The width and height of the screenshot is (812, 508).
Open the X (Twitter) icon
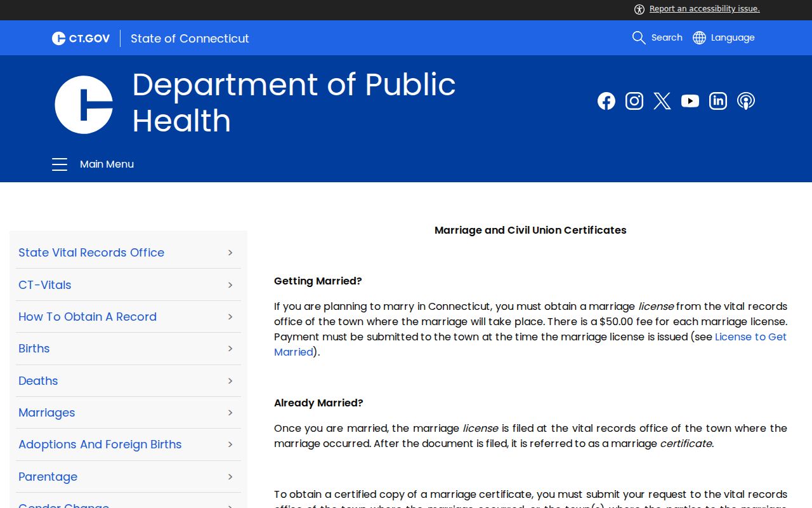[662, 101]
